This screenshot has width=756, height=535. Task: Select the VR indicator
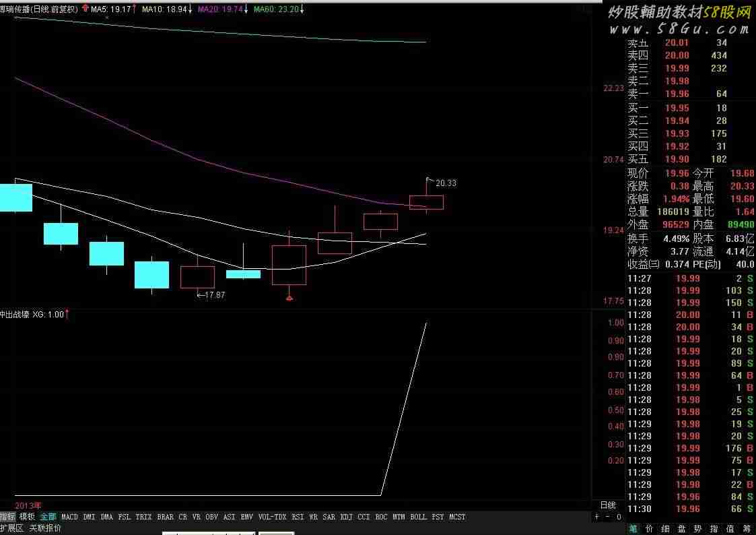(196, 517)
